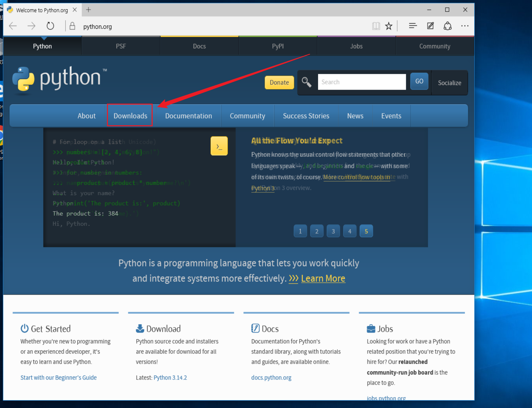The width and height of the screenshot is (532, 408).
Task: Select the PSF top tab
Action: tap(121, 46)
